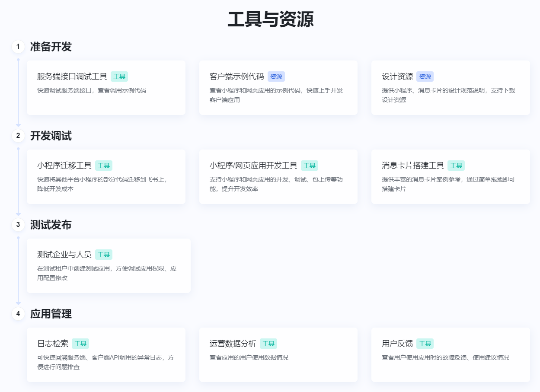Click the 工具 tag beside 消息卡片搭建工具
540x392 pixels.
click(456, 166)
